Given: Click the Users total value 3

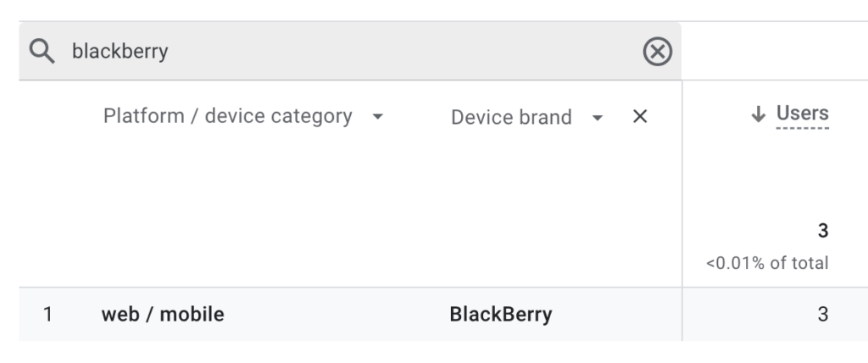Looking at the screenshot, I should pyautogui.click(x=822, y=231).
